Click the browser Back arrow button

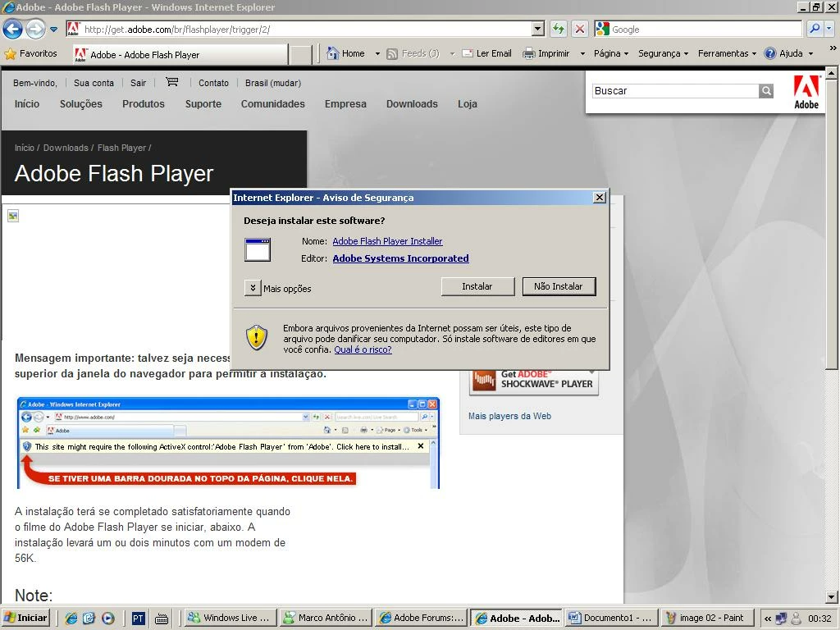pos(13,29)
